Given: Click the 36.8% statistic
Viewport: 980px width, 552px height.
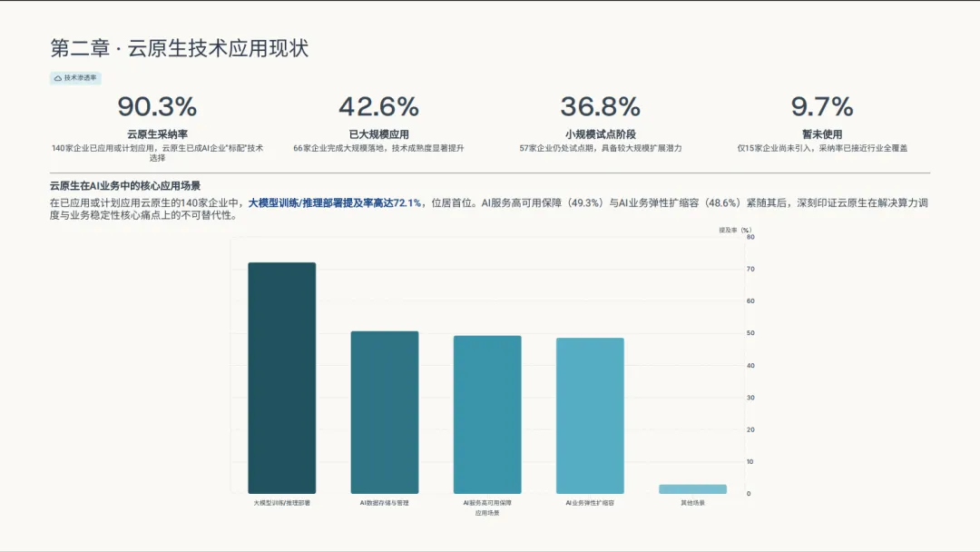Looking at the screenshot, I should pos(600,107).
